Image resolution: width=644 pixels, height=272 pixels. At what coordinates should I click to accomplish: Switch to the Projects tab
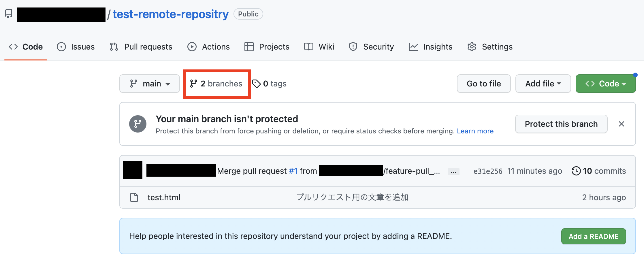tap(267, 47)
